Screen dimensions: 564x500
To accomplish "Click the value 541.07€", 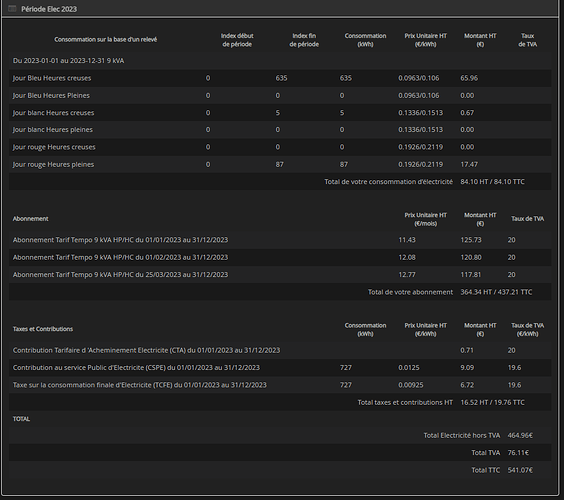I will 520,470.
